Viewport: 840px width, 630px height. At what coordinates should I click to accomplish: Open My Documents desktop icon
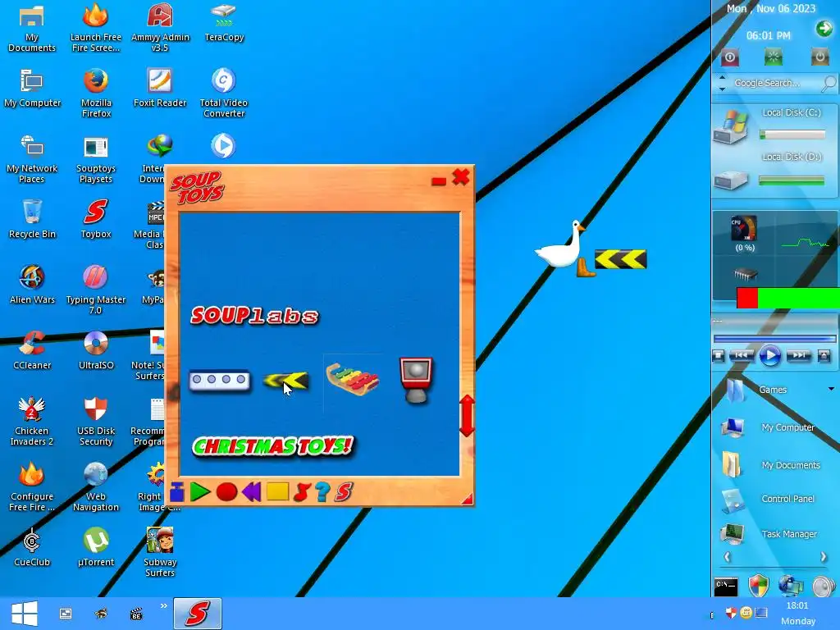(x=32, y=29)
